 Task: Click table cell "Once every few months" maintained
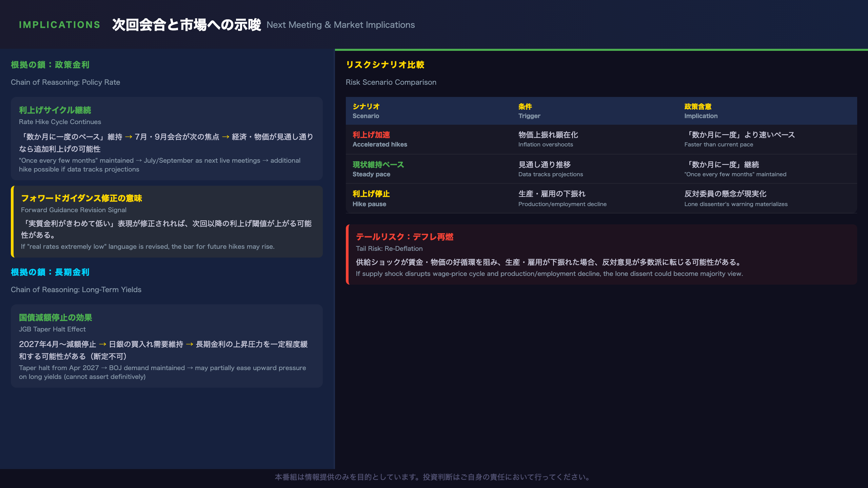735,174
